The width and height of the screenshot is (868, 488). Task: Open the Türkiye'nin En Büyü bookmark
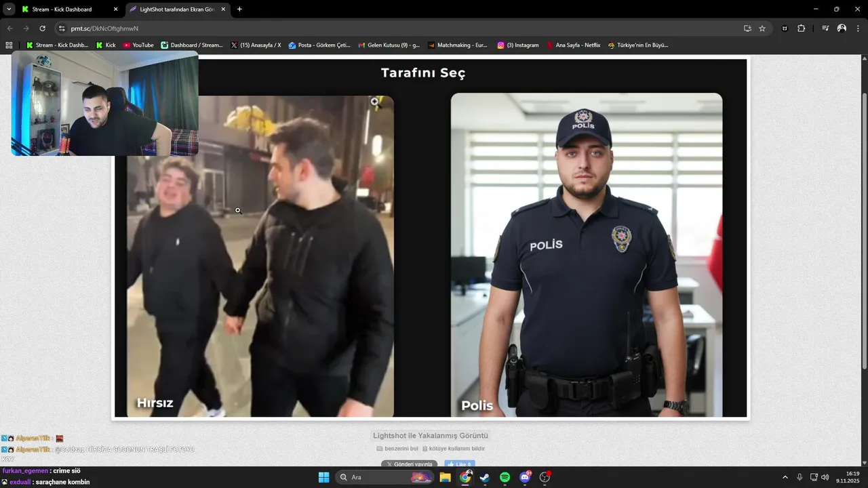click(x=638, y=45)
